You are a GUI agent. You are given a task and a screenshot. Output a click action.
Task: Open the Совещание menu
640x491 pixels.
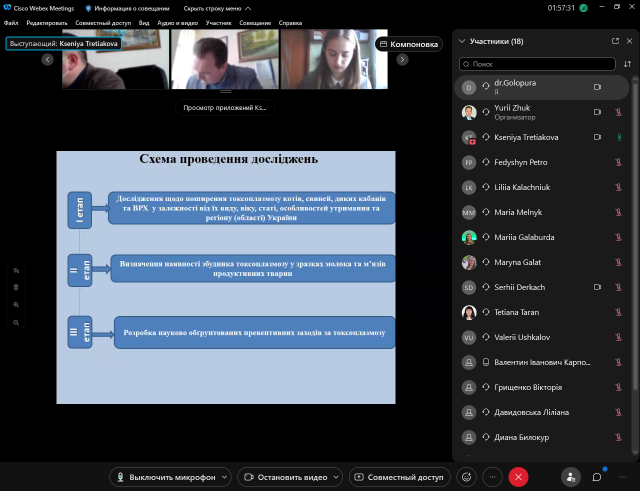(x=255, y=23)
